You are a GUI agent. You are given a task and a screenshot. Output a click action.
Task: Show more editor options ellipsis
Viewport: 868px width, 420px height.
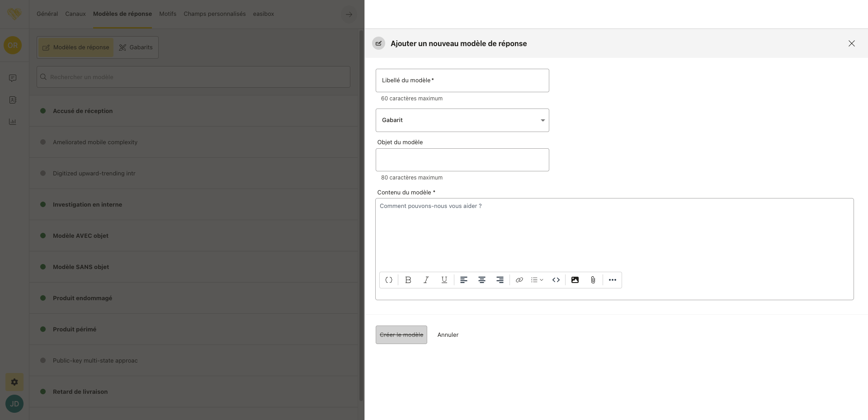pos(612,280)
